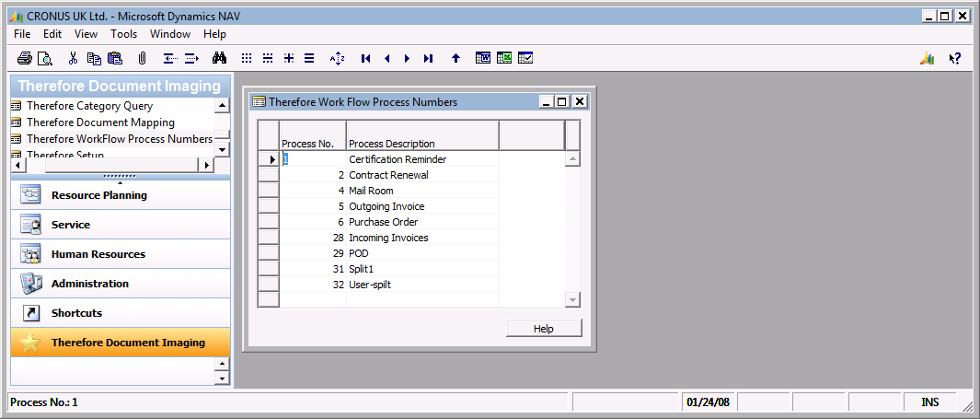This screenshot has width=980, height=419.
Task: Open the Service navigation section
Action: click(x=121, y=225)
